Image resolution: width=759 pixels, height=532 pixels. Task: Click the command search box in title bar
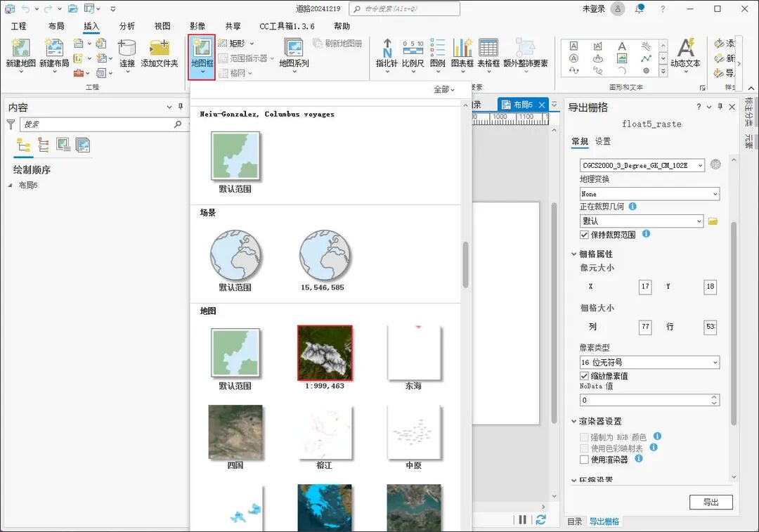point(405,8)
